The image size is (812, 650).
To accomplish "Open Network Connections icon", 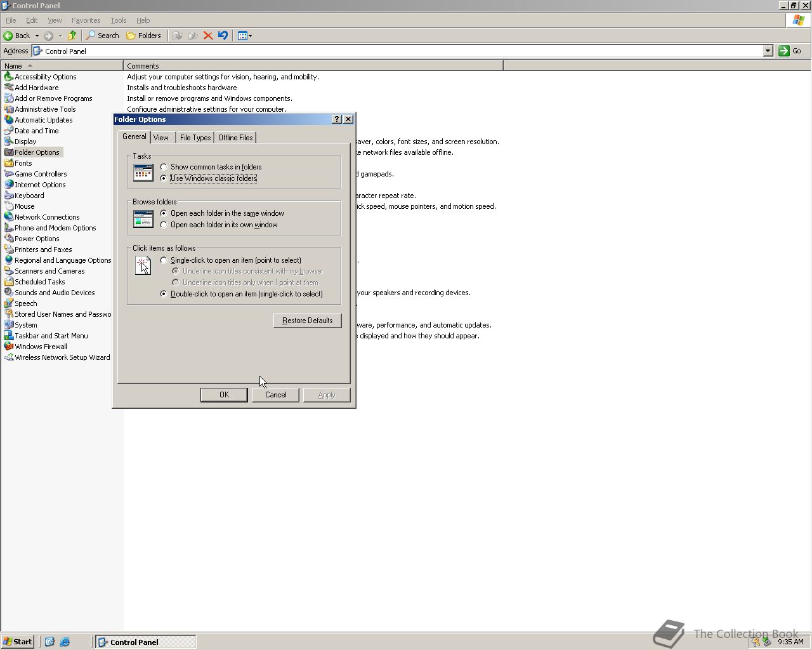I will coord(9,217).
